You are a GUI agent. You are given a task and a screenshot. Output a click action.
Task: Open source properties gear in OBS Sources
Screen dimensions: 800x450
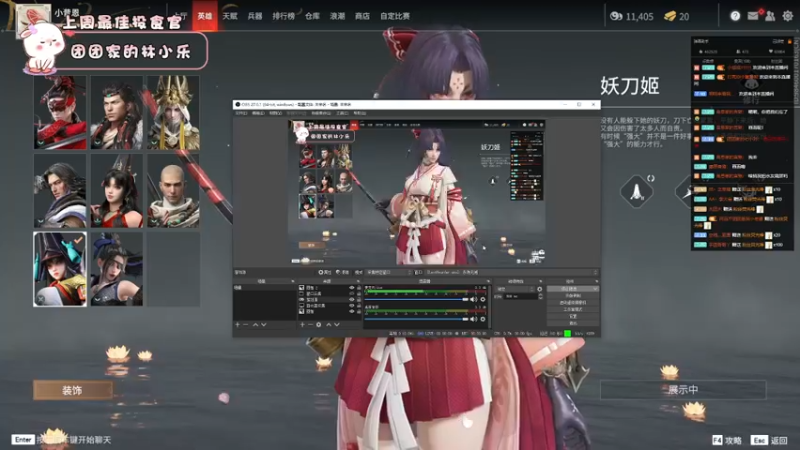point(318,324)
